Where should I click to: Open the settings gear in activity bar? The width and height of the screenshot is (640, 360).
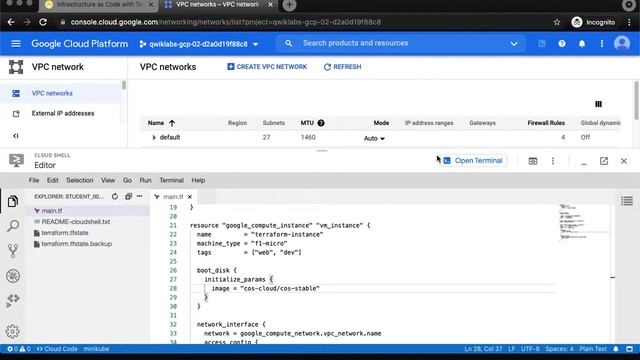coord(13,331)
